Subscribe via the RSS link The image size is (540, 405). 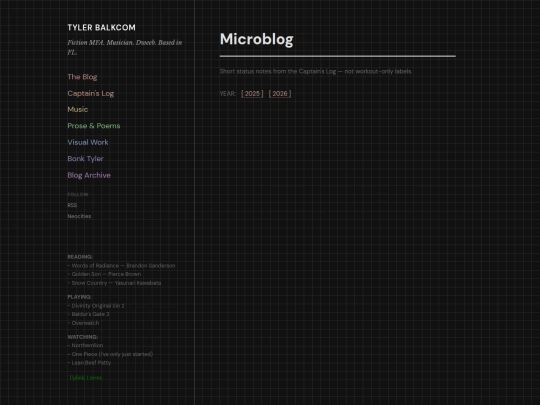coord(72,205)
